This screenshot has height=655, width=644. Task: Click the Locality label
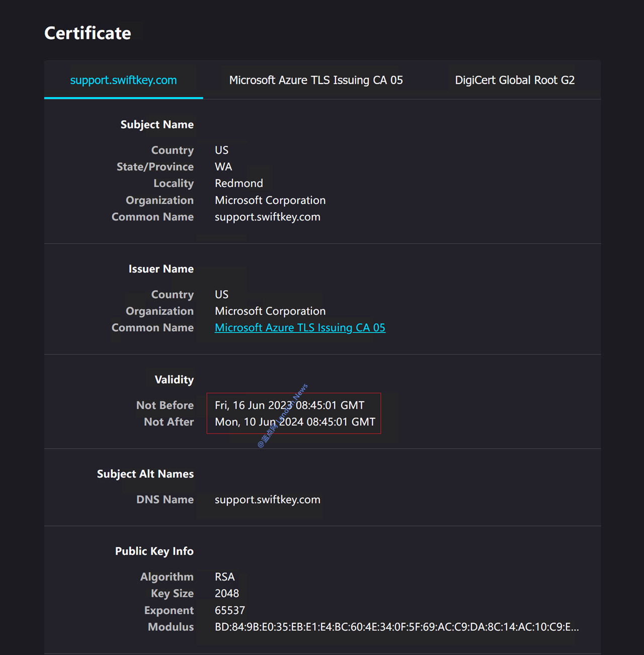tap(174, 183)
